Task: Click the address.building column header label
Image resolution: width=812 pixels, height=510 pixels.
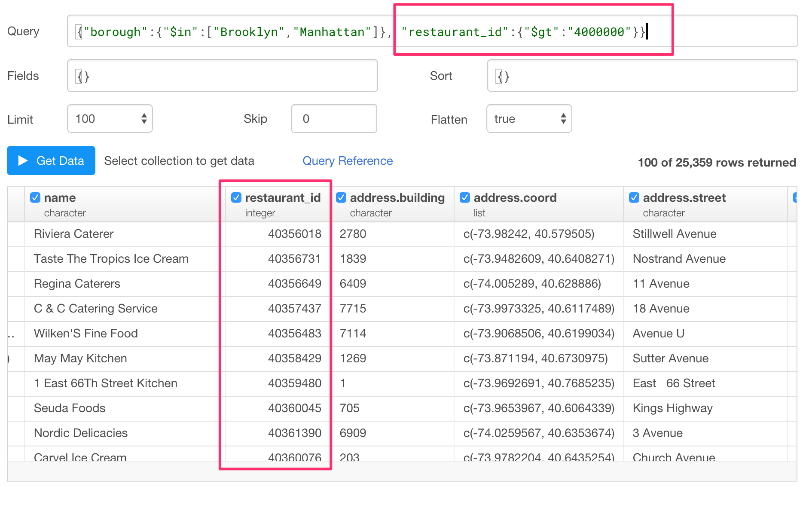Action: (397, 197)
